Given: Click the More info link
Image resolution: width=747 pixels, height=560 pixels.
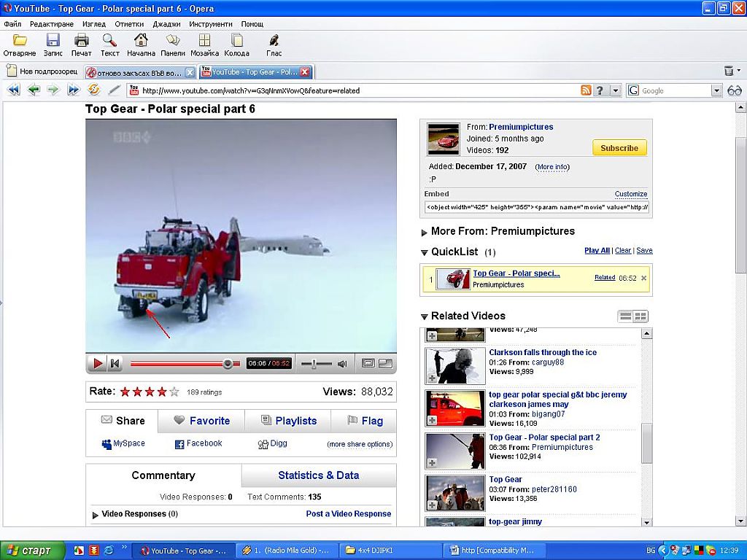Looking at the screenshot, I should 552,167.
